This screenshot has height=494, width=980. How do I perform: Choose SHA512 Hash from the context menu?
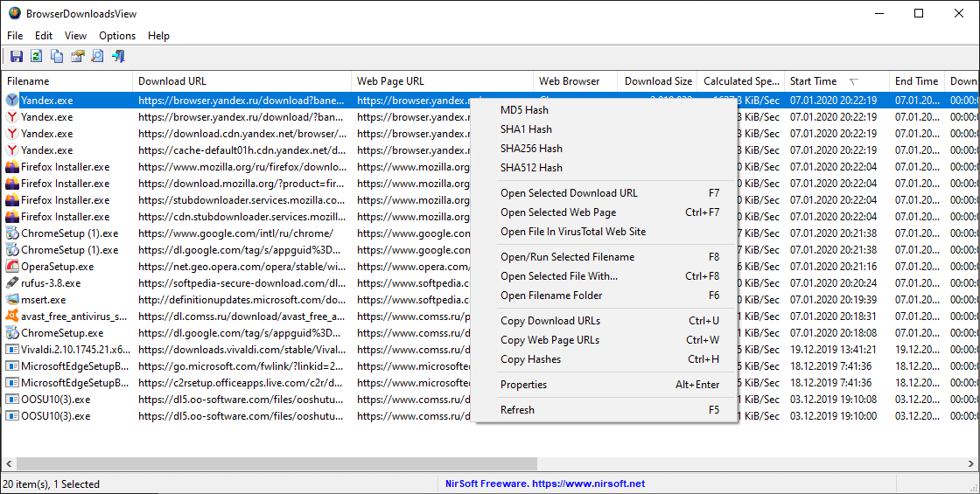605,167
